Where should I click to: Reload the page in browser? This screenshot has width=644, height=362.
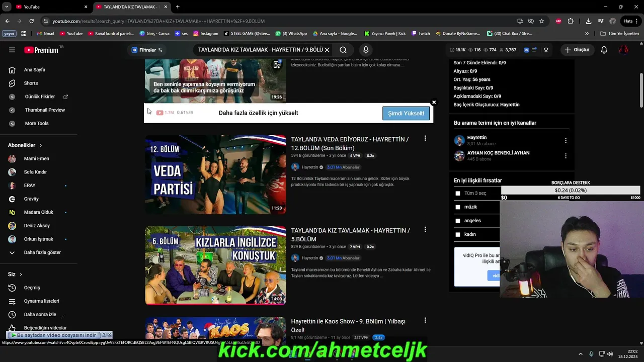(x=31, y=21)
